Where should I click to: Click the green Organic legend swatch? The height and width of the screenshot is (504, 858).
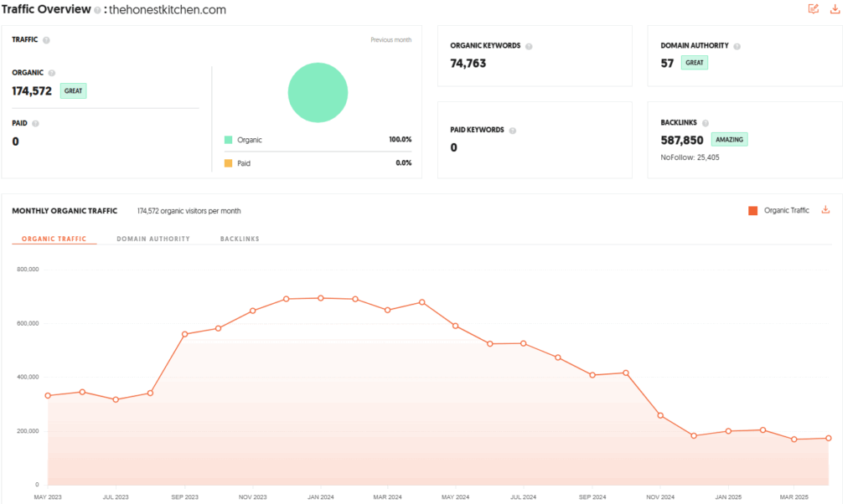[x=228, y=140]
